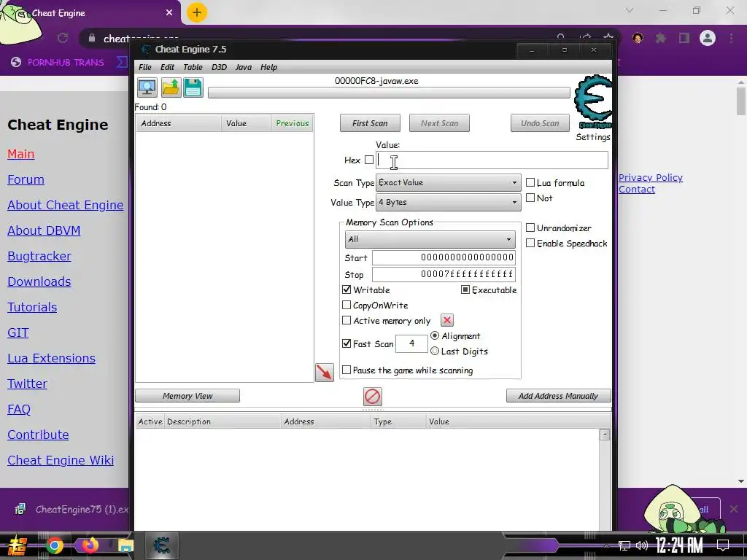Launch Chrome from the taskbar
This screenshot has height=560, width=747.
tap(54, 545)
